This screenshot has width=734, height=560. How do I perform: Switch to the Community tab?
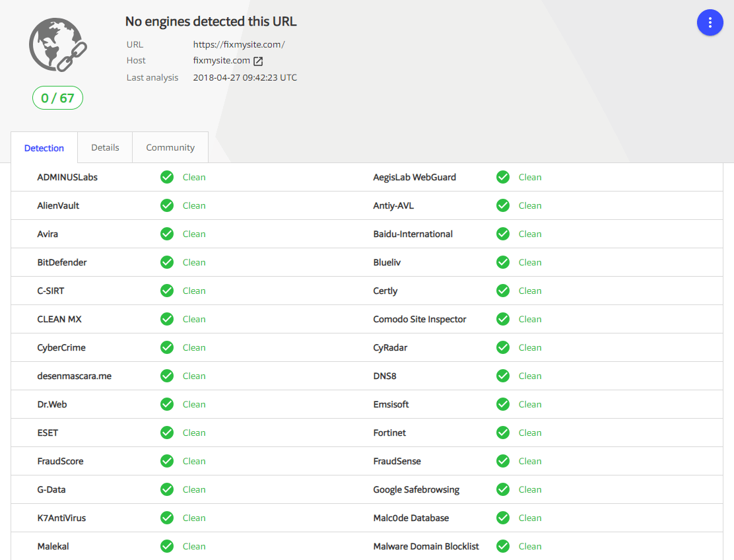[x=170, y=147]
